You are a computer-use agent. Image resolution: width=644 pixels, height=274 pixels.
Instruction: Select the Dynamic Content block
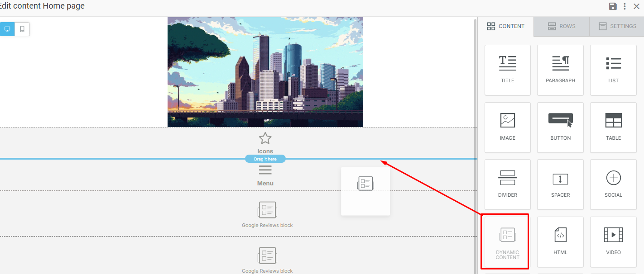507,242
